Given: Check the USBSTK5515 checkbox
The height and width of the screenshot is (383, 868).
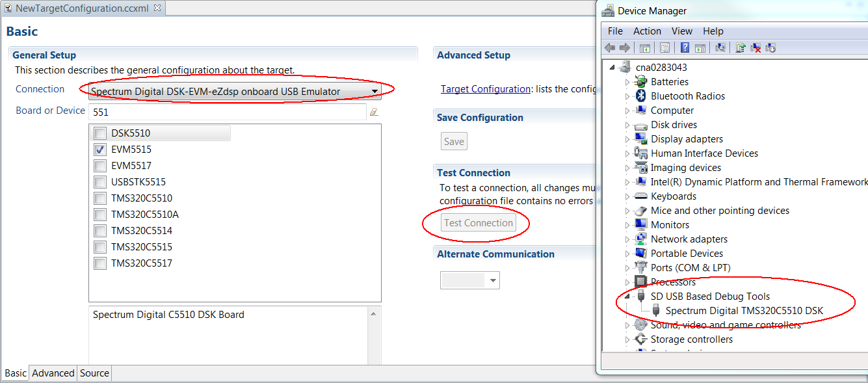Looking at the screenshot, I should pos(99,182).
